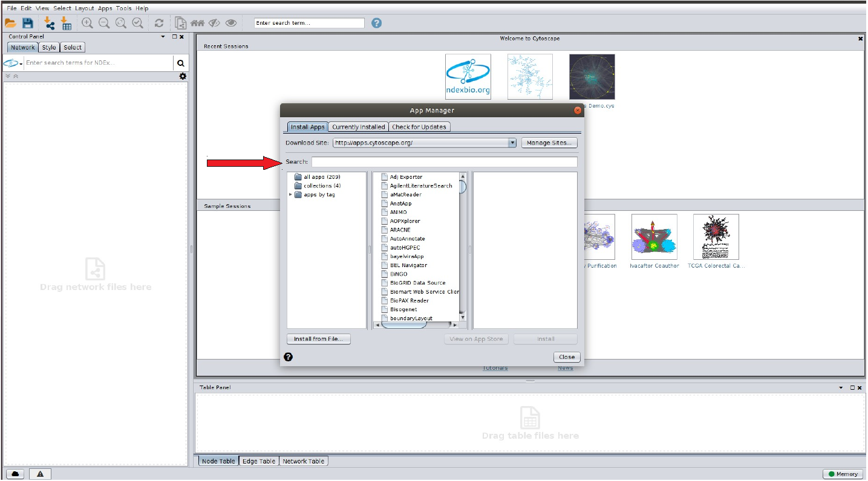This screenshot has height=481, width=868.
Task: Open the View menu
Action: click(x=42, y=8)
